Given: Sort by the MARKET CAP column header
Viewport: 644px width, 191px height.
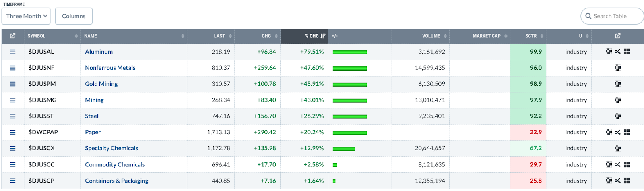Looking at the screenshot, I should pos(487,36).
